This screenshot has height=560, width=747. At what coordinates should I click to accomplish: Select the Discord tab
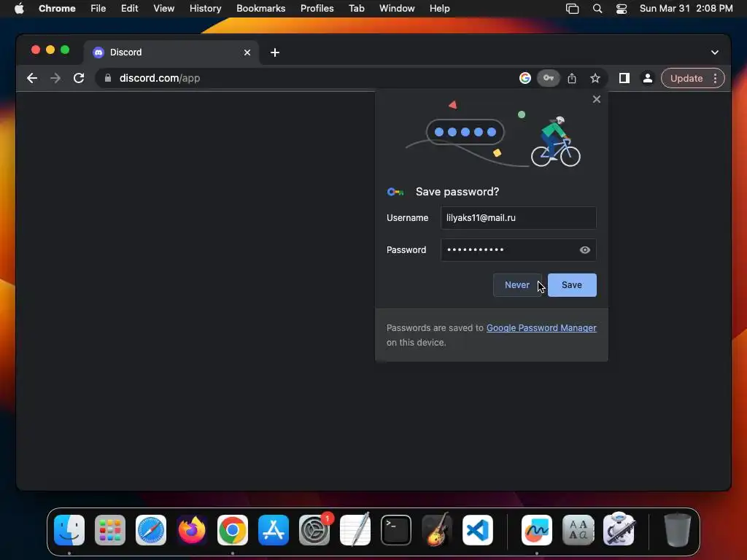click(x=171, y=52)
